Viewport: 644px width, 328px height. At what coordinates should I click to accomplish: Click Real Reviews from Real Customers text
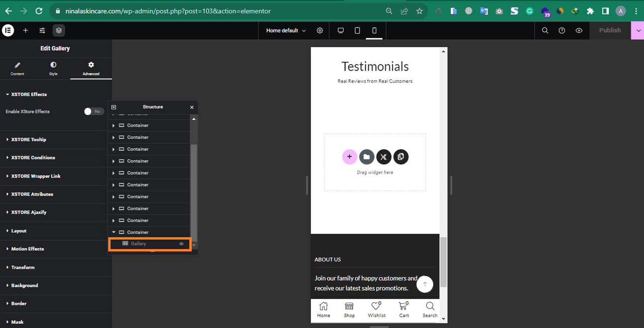click(375, 81)
